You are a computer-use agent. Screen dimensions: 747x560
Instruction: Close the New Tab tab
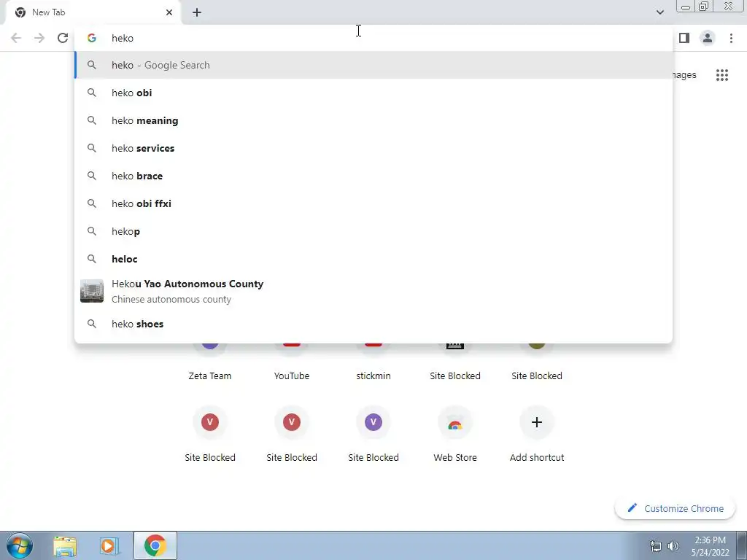click(x=169, y=12)
